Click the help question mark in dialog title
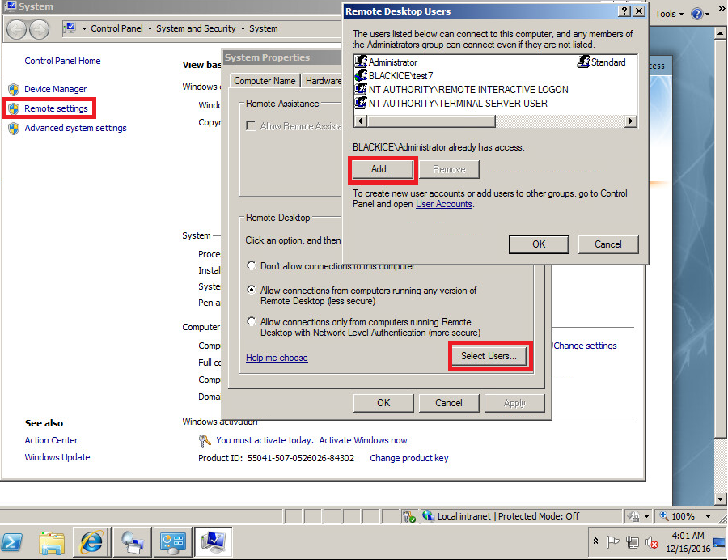The width and height of the screenshot is (728, 560). [624, 11]
